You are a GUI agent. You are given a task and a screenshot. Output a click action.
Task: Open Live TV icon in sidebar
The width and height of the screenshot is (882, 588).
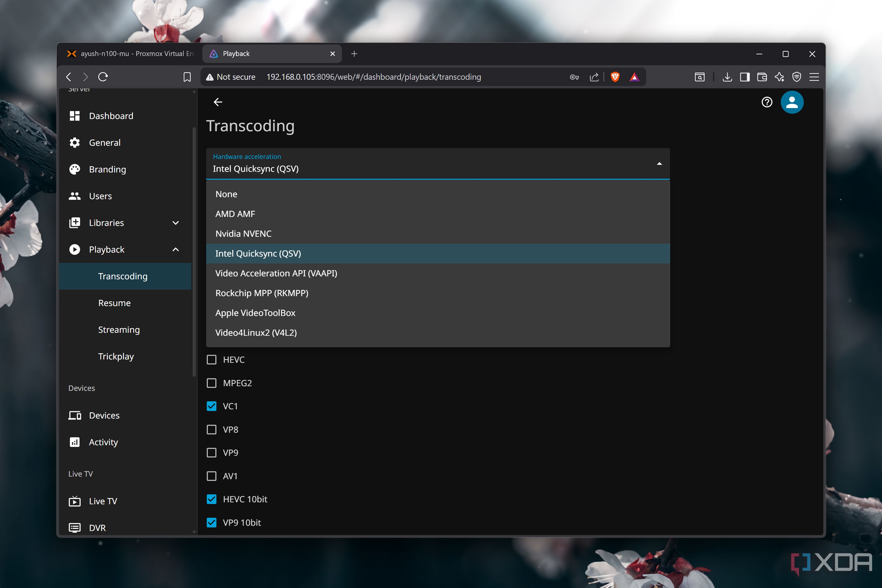[x=75, y=501]
